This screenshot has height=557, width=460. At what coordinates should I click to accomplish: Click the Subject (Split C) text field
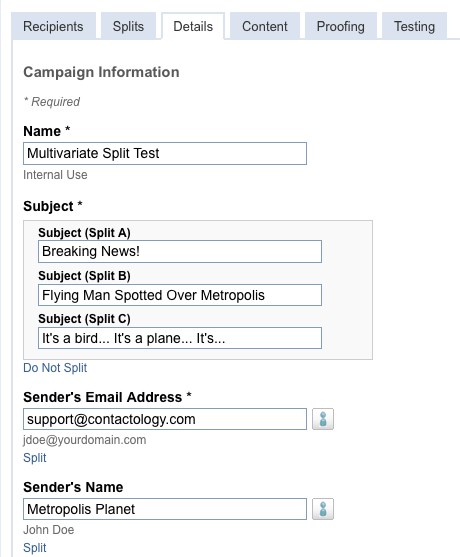[180, 338]
